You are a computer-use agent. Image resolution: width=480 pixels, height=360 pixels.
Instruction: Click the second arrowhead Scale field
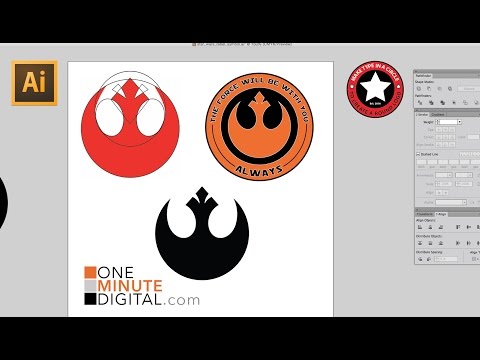[x=464, y=184]
